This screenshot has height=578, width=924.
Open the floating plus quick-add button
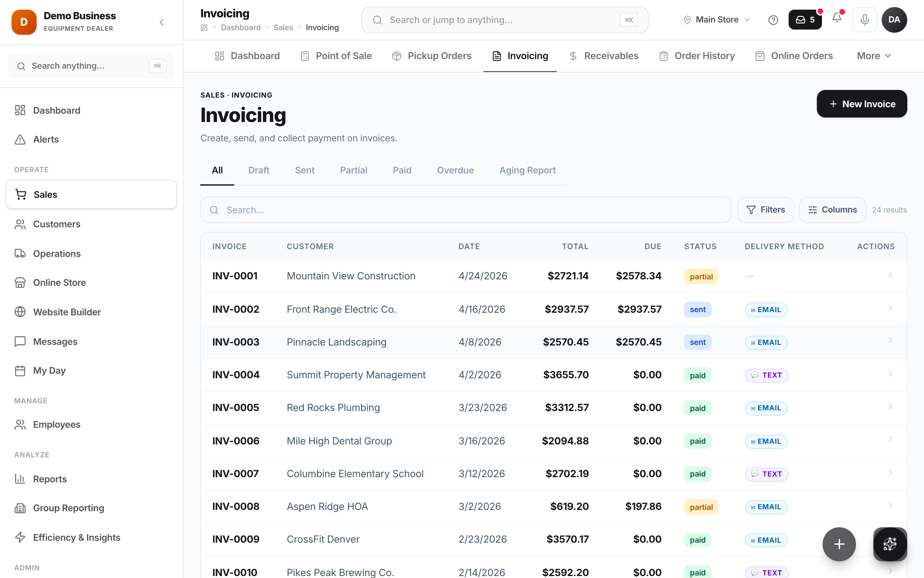839,544
